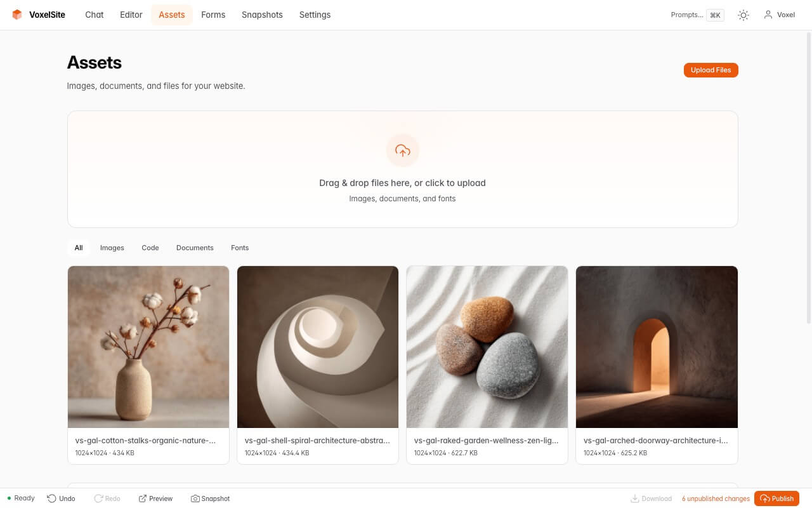Click the VoxelSite logo icon
The height and width of the screenshot is (508, 812).
(16, 14)
